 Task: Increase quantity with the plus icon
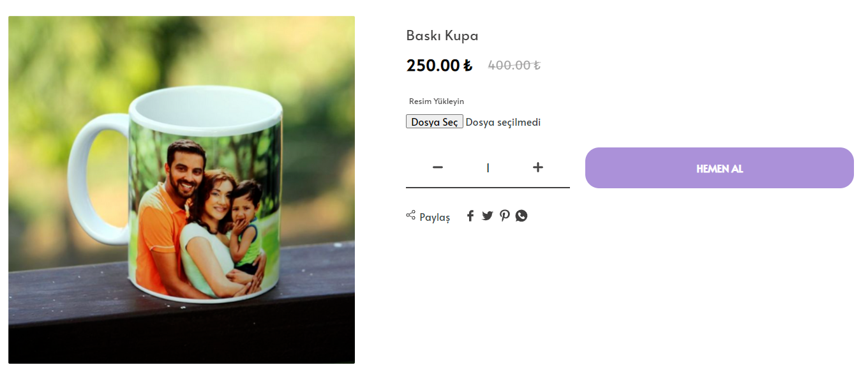(538, 167)
